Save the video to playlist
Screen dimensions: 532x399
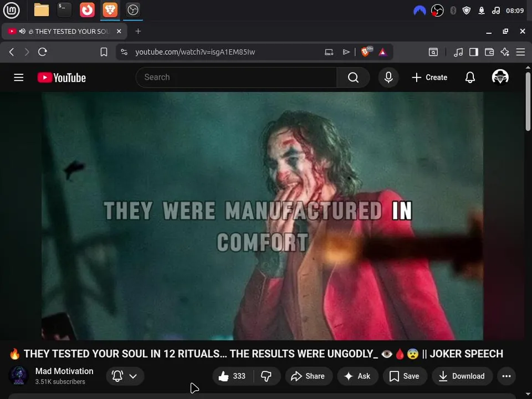405,376
